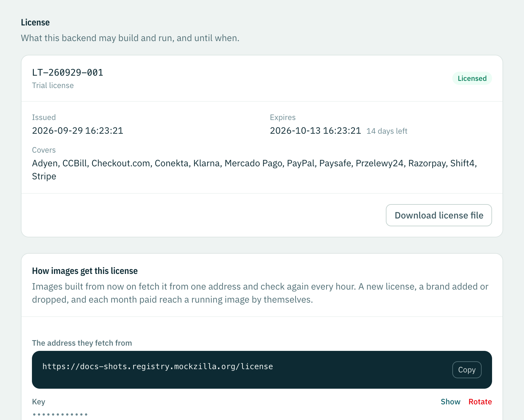
Task: Click the covered brands list starting with Adyen
Action: click(255, 170)
